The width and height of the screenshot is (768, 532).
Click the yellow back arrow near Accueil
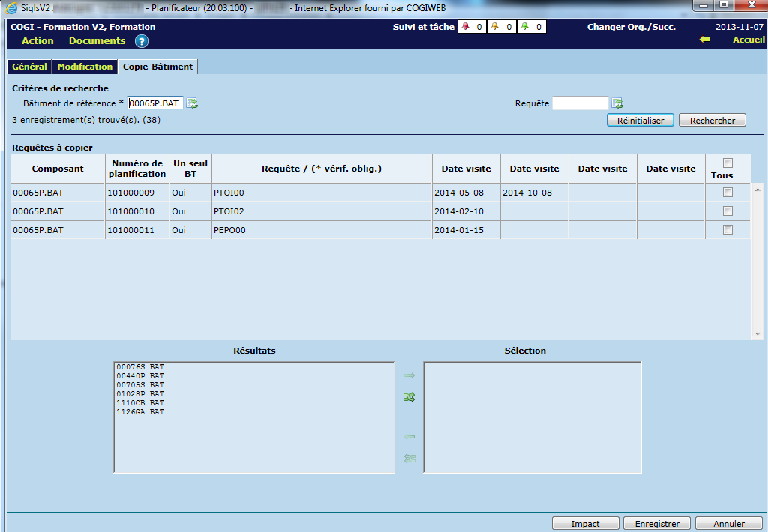coord(704,40)
